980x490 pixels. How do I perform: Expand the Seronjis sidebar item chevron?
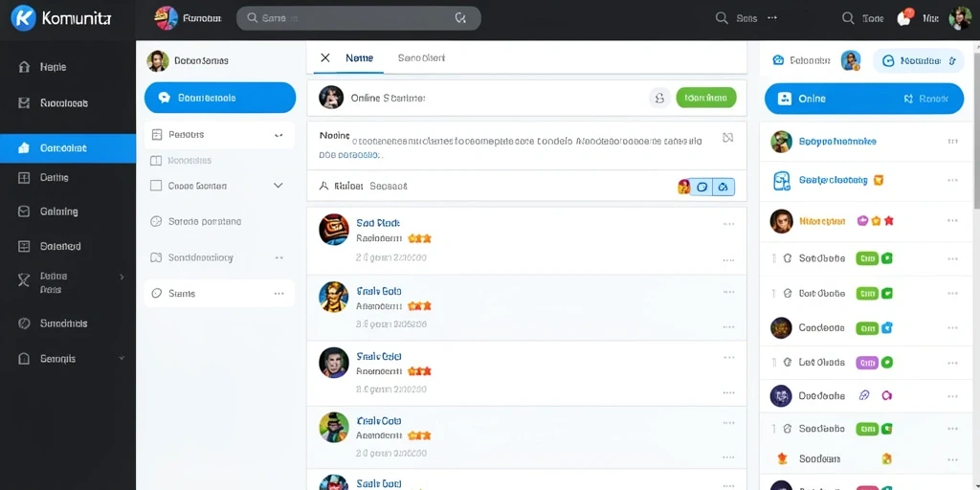(x=122, y=358)
